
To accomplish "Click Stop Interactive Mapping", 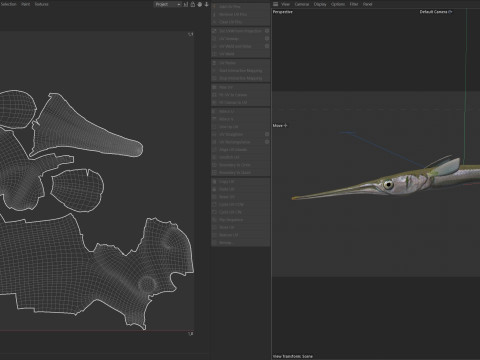I will tap(241, 78).
